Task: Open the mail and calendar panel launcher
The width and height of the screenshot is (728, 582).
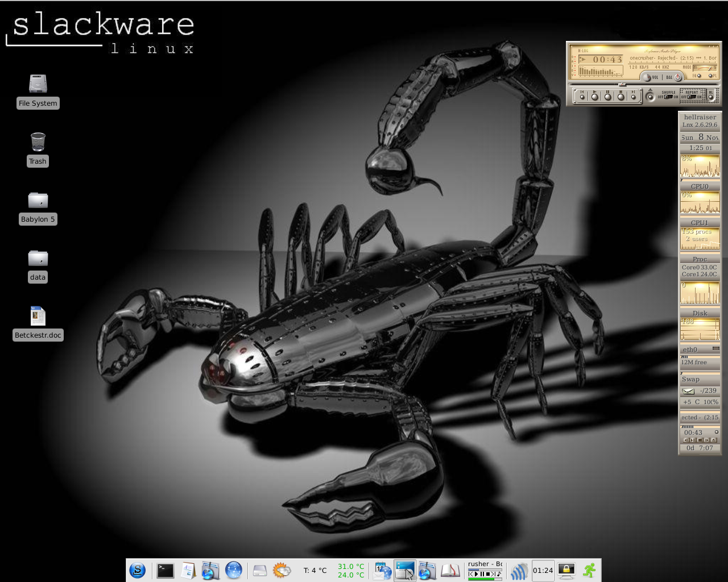Action: (x=382, y=570)
